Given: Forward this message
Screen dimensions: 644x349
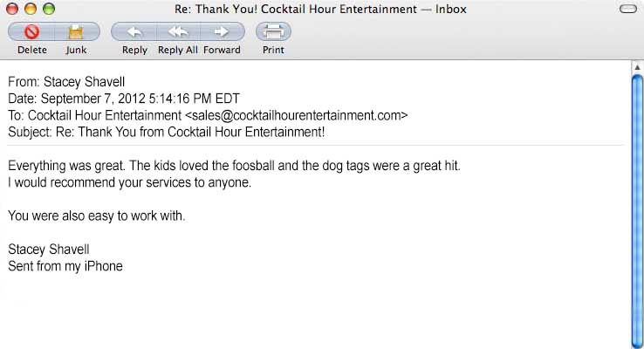Looking at the screenshot, I should pyautogui.click(x=222, y=32).
